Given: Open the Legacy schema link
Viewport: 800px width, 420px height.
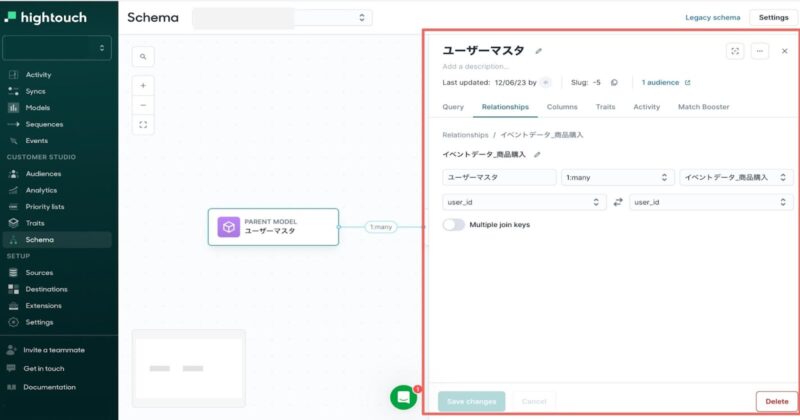Looking at the screenshot, I should click(712, 17).
